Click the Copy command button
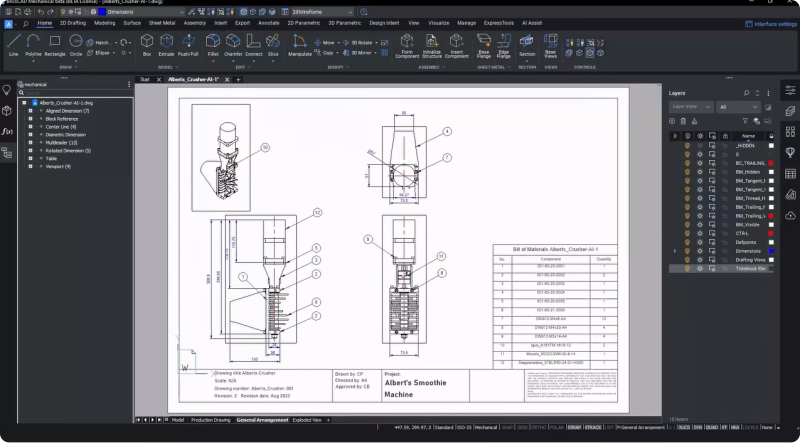This screenshot has width=800, height=443. tap(324, 53)
